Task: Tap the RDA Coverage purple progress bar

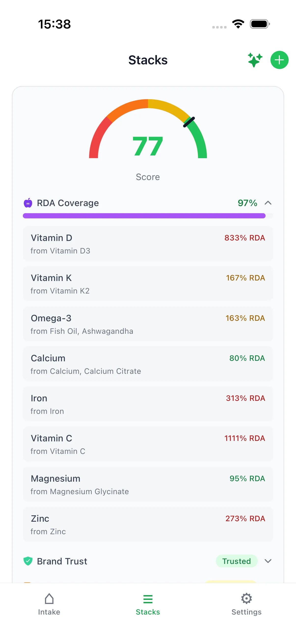Action: point(144,215)
